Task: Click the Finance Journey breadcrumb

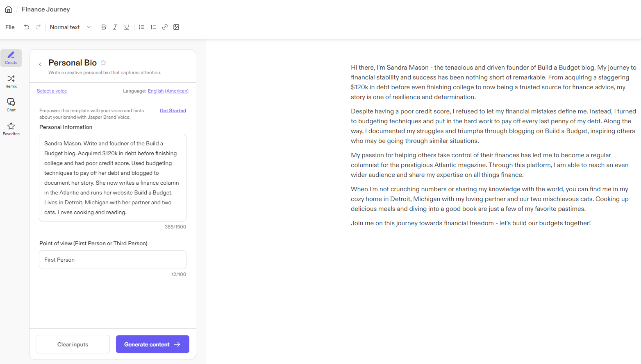Action: pyautogui.click(x=45, y=9)
